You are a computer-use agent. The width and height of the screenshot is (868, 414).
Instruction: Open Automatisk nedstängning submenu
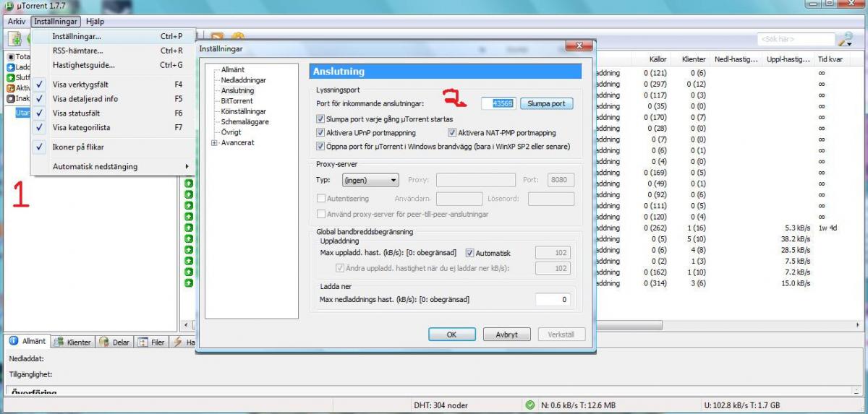[113, 167]
